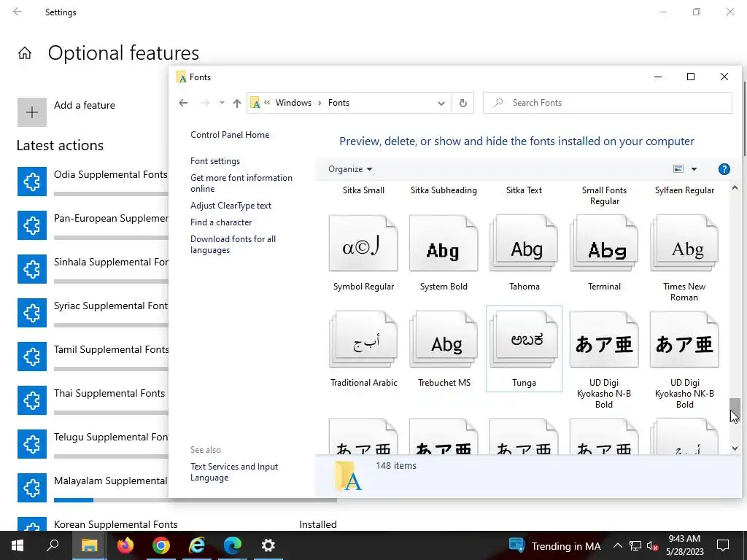Viewport: 747px width, 560px height.
Task: Open Font settings link
Action: 215,161
